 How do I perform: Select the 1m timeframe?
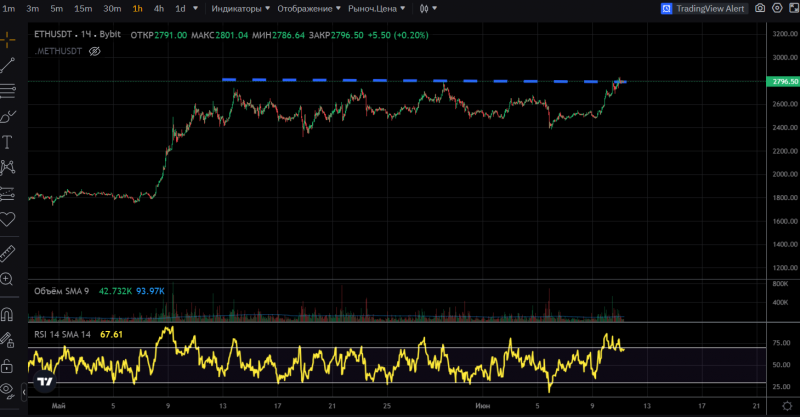pyautogui.click(x=9, y=8)
